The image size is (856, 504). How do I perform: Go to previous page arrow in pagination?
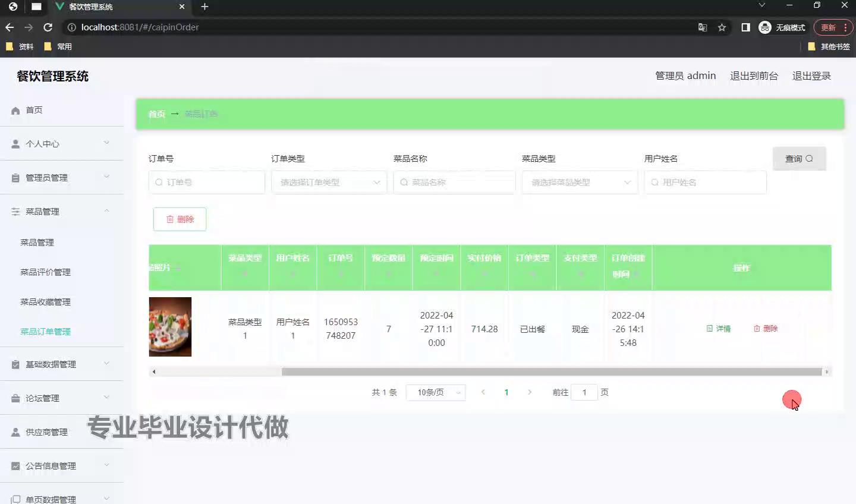pyautogui.click(x=483, y=392)
